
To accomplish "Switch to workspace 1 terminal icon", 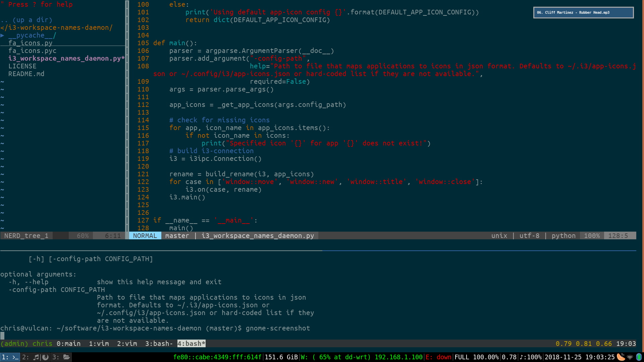I will [10, 357].
